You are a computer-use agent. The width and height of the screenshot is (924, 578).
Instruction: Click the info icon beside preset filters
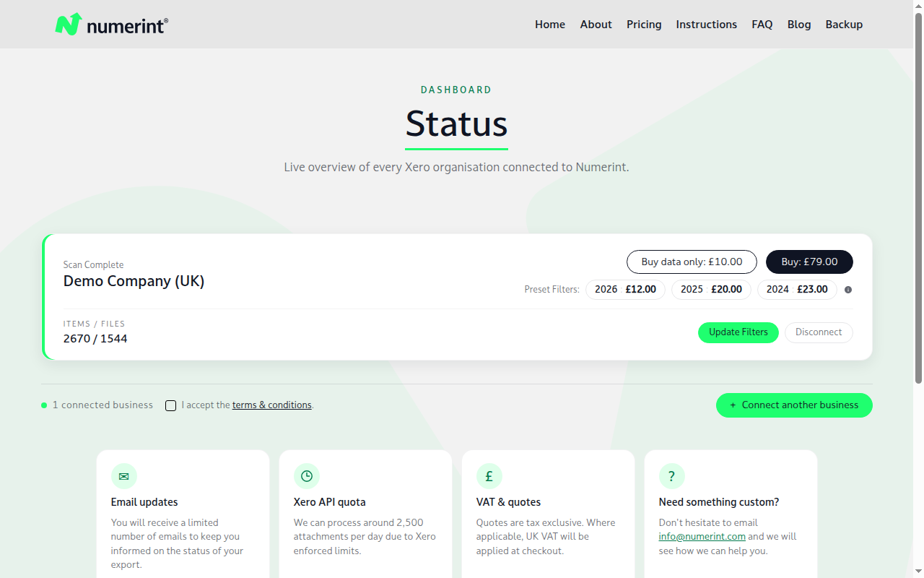coord(848,290)
